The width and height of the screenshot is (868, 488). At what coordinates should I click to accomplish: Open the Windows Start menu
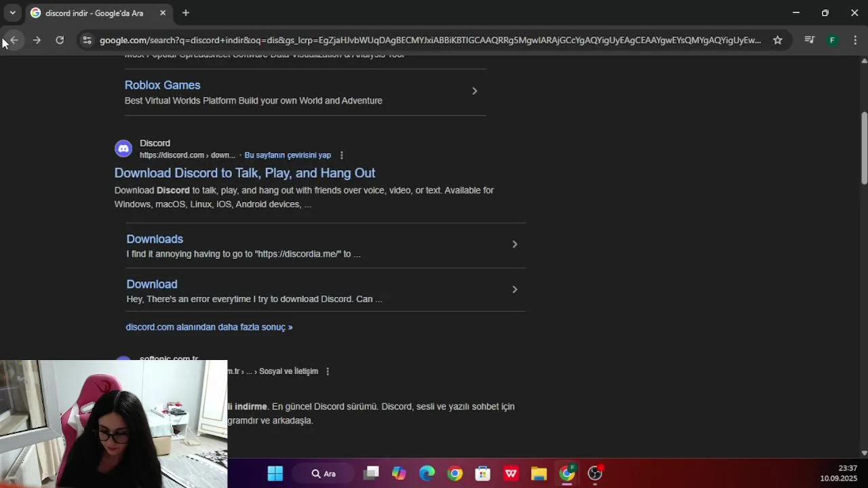(x=275, y=473)
